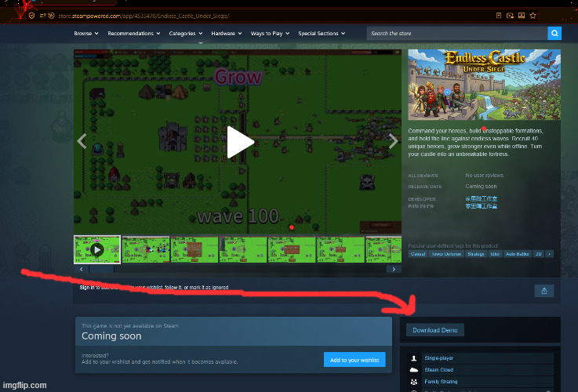
Task: Click the 'No user reviews' text
Action: [x=485, y=176]
